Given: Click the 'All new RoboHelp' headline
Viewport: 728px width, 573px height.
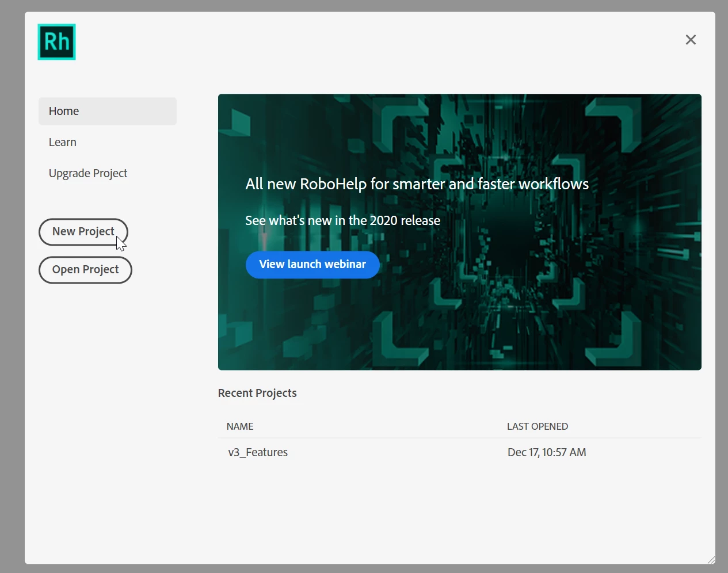Looking at the screenshot, I should 417,184.
